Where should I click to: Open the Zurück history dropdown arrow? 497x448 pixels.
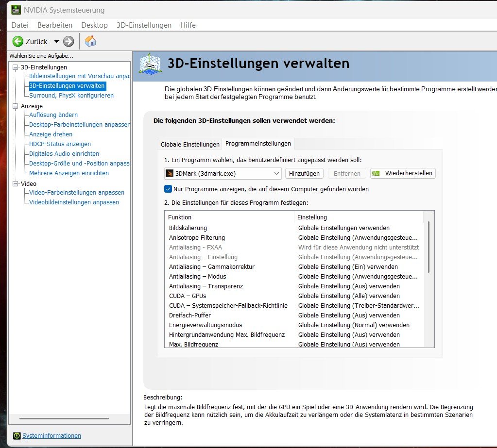pos(56,41)
